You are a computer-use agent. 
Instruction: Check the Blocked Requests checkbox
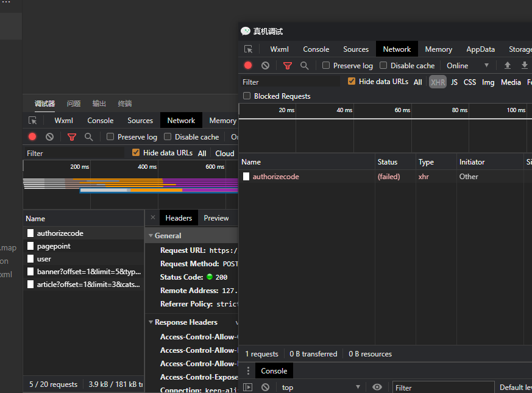coord(247,96)
